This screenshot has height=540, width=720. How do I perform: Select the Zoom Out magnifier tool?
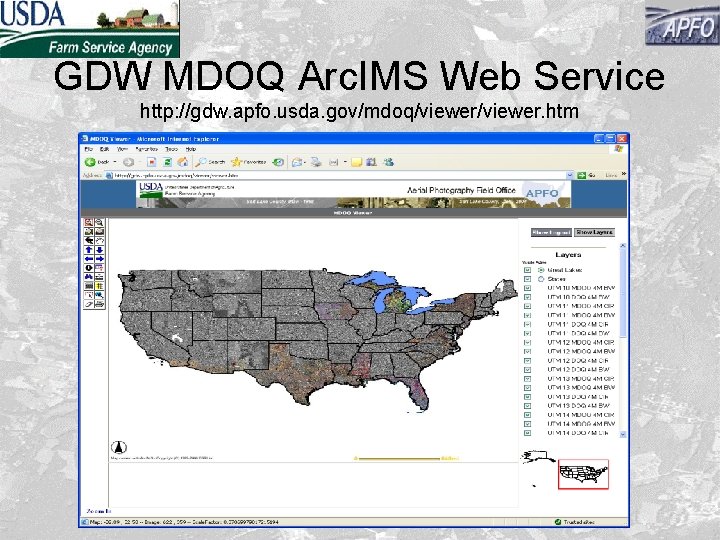(x=99, y=223)
